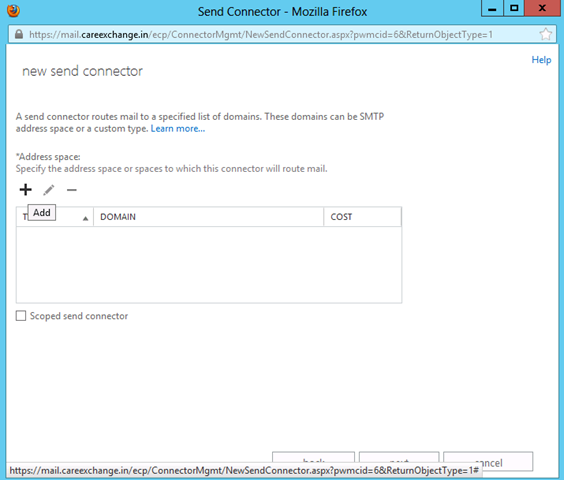
Task: Open the Learn more... link
Action: 178,129
